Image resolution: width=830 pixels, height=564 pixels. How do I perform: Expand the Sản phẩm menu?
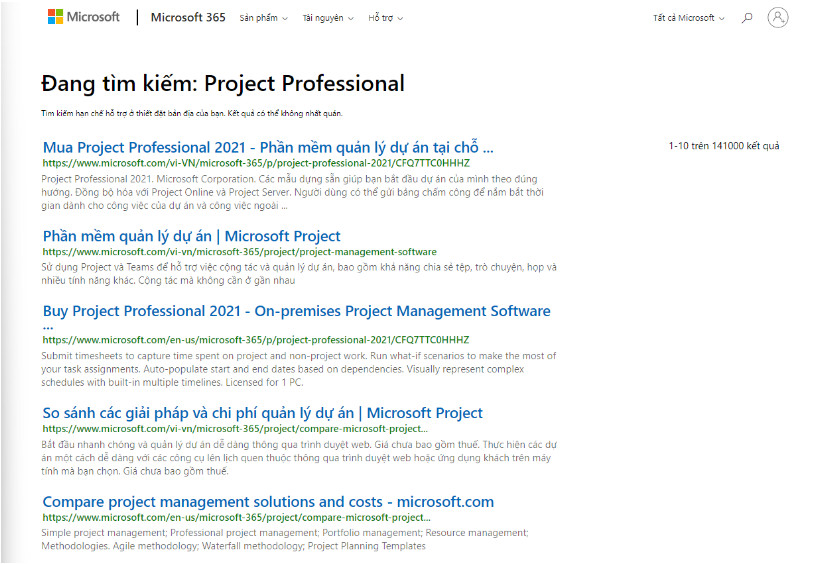click(x=263, y=18)
